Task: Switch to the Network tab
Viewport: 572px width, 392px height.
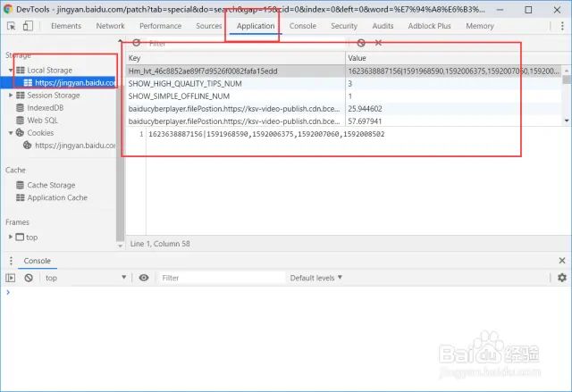Action: 110,26
